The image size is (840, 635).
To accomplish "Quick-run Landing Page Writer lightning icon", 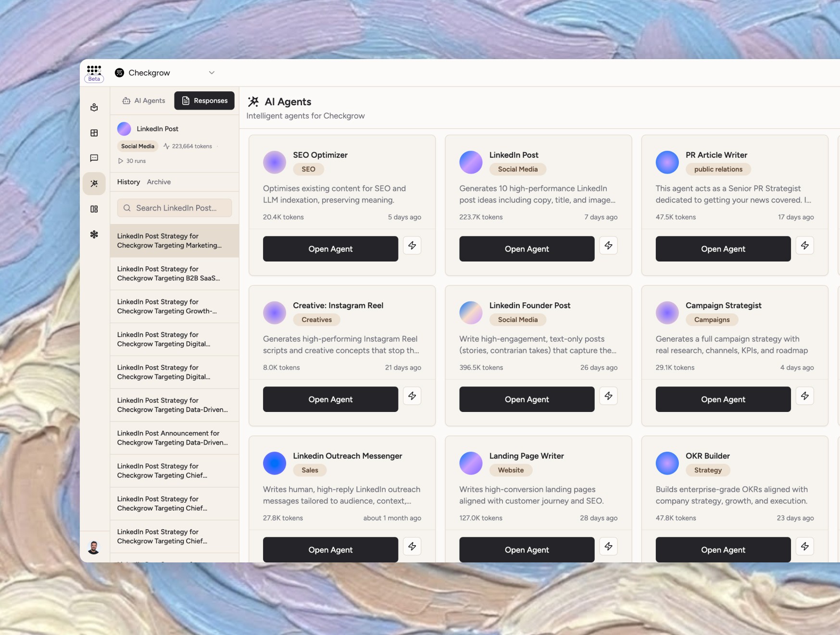I will (608, 546).
